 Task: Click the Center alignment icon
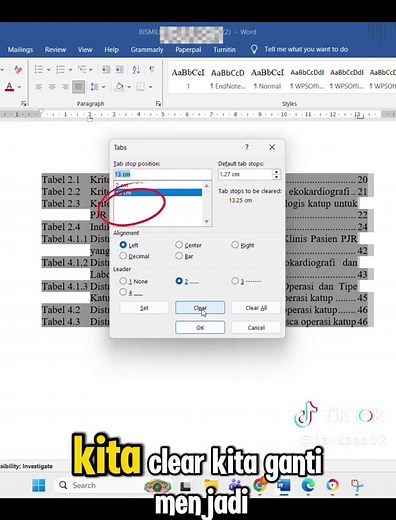click(52, 87)
